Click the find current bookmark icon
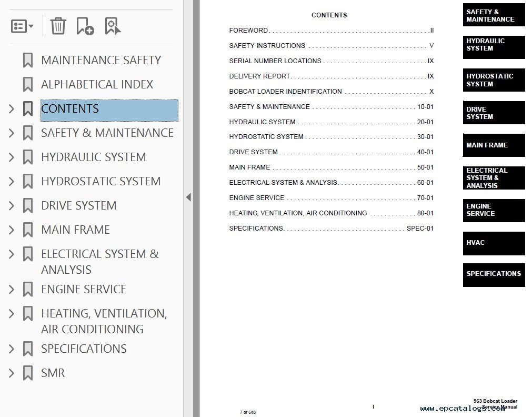Screen dimensions: 532x417 (x=113, y=26)
